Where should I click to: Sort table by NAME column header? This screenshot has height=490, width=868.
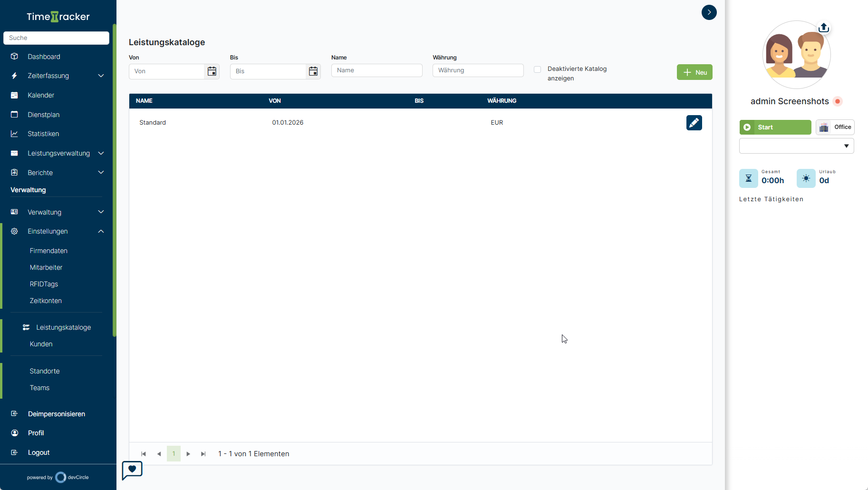pos(144,101)
